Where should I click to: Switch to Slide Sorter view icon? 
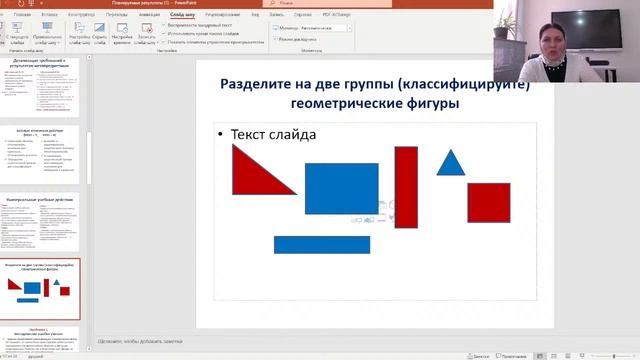click(554, 356)
